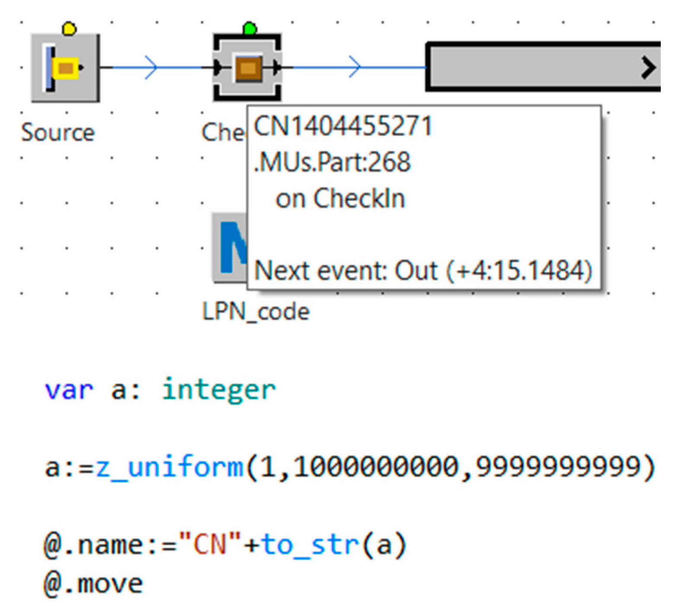Place cursor on the 'integer' type keyword
Screen dimensions: 675x616
tap(219, 390)
